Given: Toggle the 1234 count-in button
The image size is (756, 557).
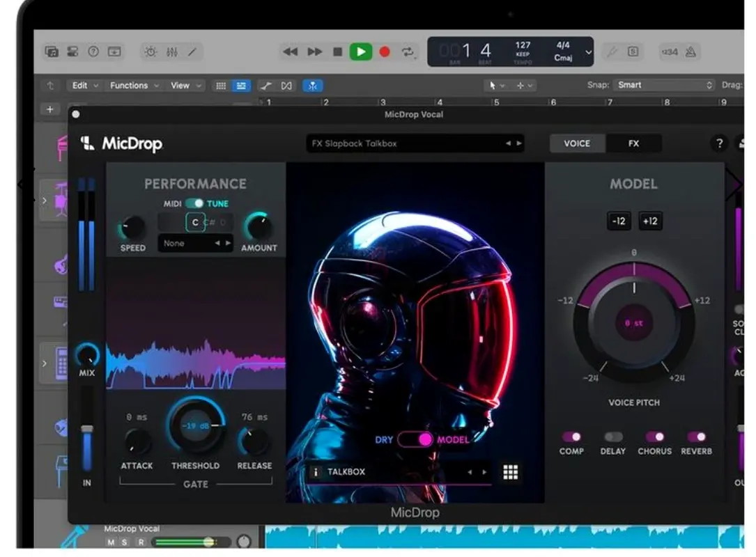Looking at the screenshot, I should point(669,52).
